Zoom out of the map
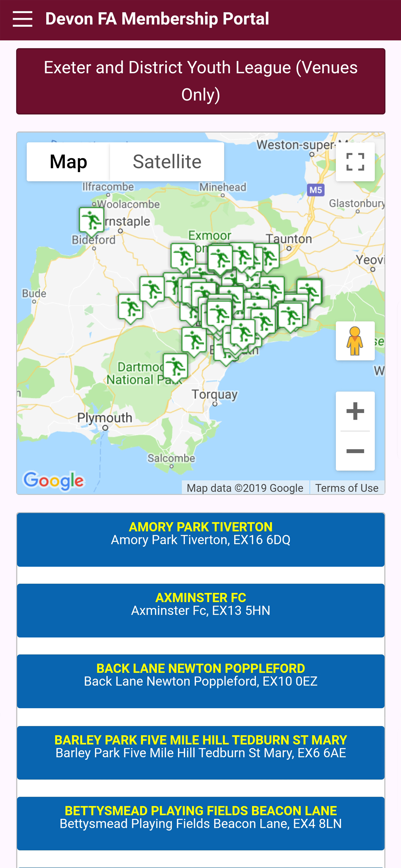This screenshot has width=401, height=868. [355, 451]
